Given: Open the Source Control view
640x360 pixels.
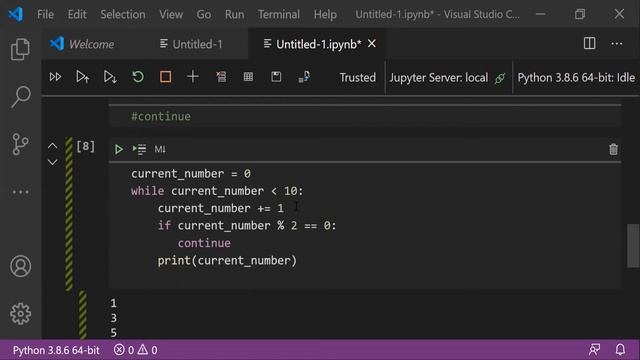Looking at the screenshot, I should pyautogui.click(x=20, y=144).
